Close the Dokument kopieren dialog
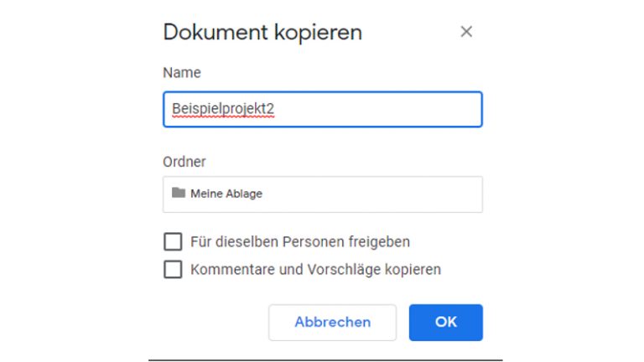Image resolution: width=644 pixels, height=362 pixels. coord(466,32)
